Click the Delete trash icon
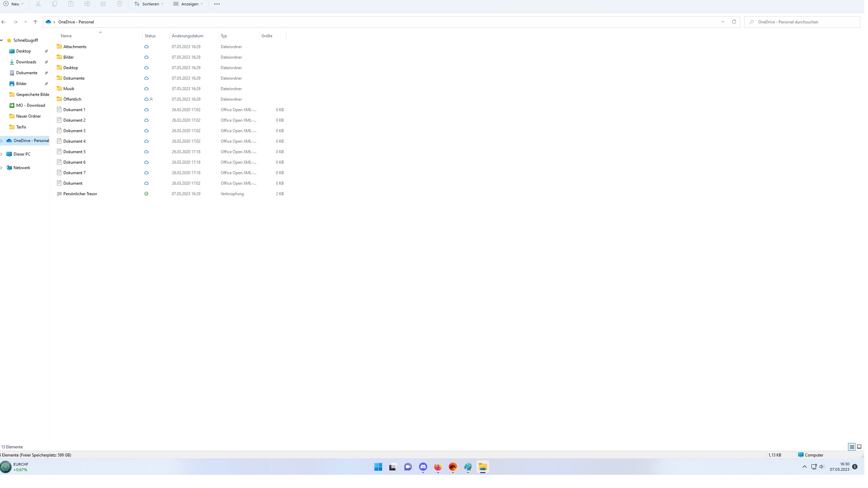The height and width of the screenshot is (488, 868). (x=120, y=4)
